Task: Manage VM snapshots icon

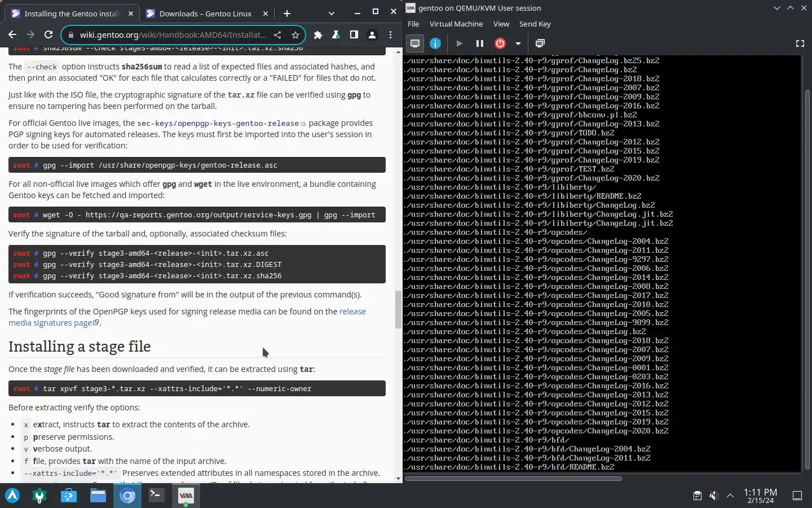Action: point(540,43)
